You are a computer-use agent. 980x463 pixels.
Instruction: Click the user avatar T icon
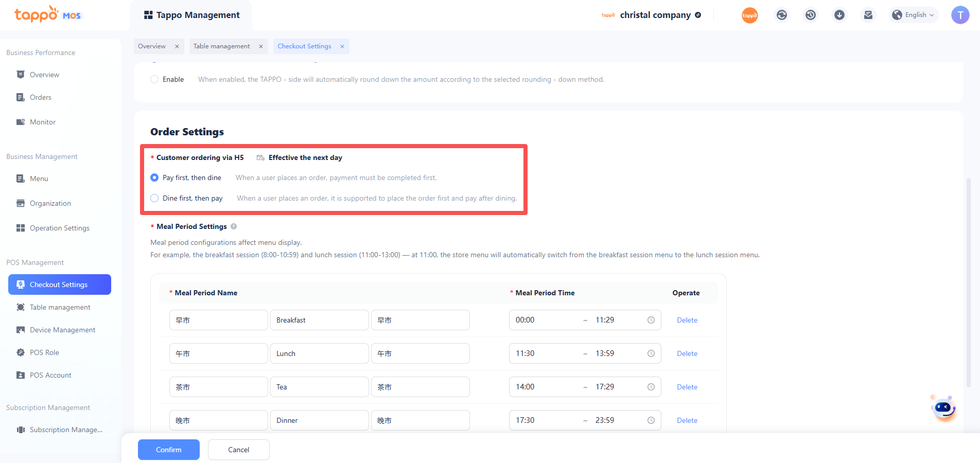pos(960,15)
